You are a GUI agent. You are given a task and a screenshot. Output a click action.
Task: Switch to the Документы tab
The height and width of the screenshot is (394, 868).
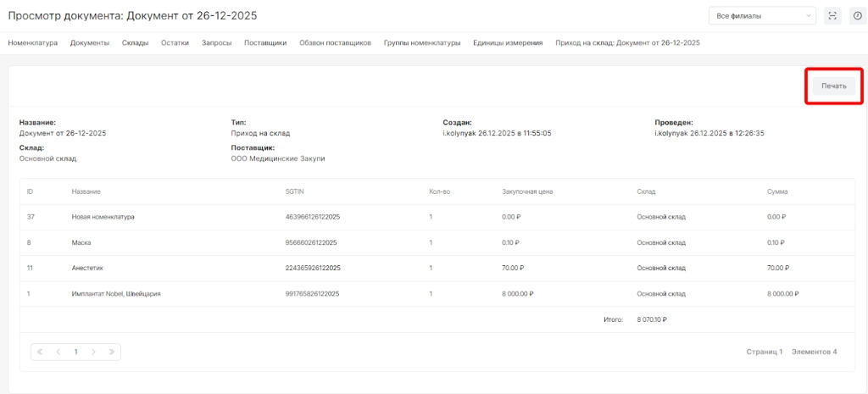tap(89, 42)
